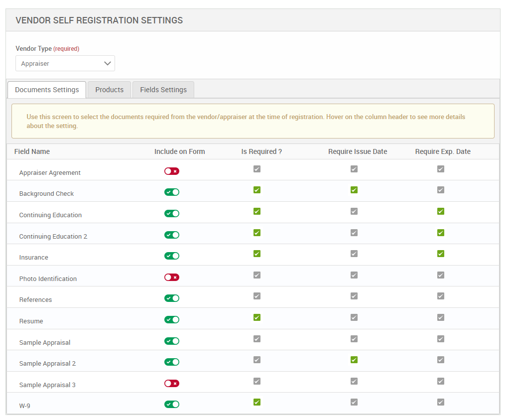This screenshot has height=420, width=508.
Task: Enable Photo Identification form toggle
Action: point(172,278)
